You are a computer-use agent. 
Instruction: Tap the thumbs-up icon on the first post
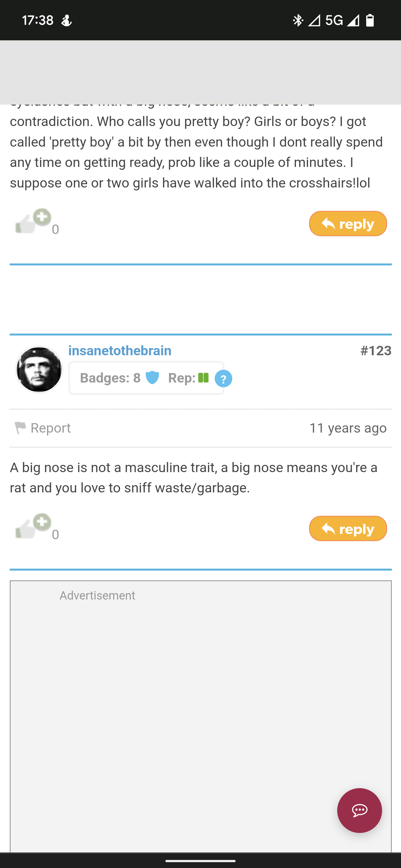pyautogui.click(x=33, y=222)
